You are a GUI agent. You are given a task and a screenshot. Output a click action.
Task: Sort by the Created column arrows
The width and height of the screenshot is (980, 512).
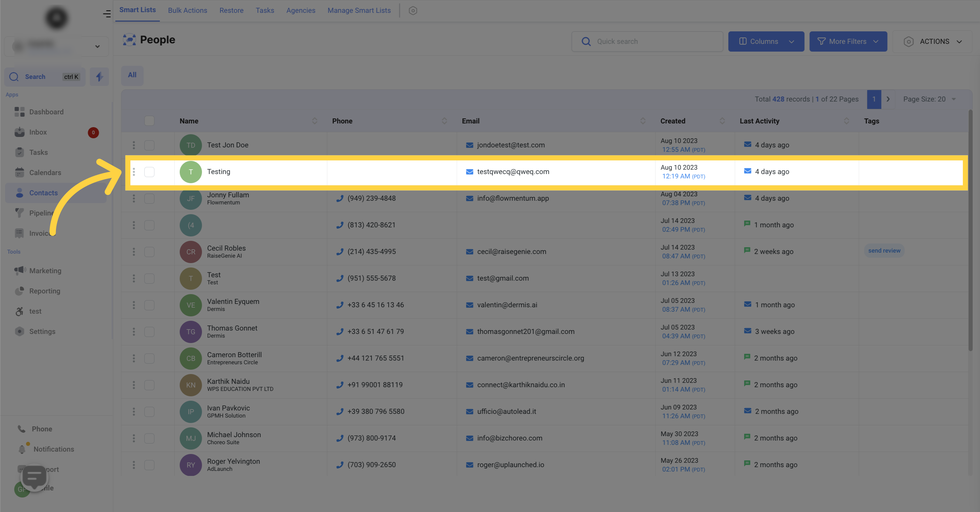click(722, 121)
